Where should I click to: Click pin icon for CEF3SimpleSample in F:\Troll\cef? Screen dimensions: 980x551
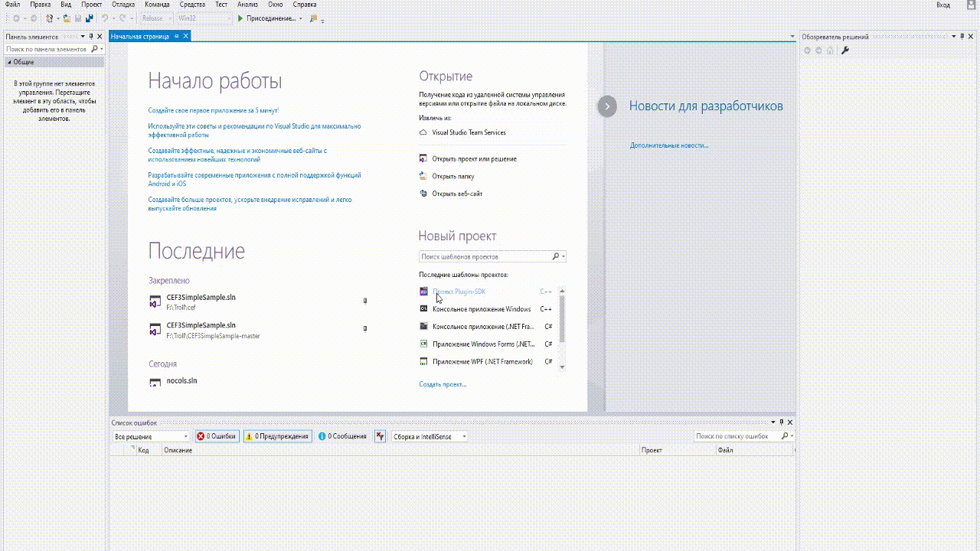pyautogui.click(x=365, y=301)
